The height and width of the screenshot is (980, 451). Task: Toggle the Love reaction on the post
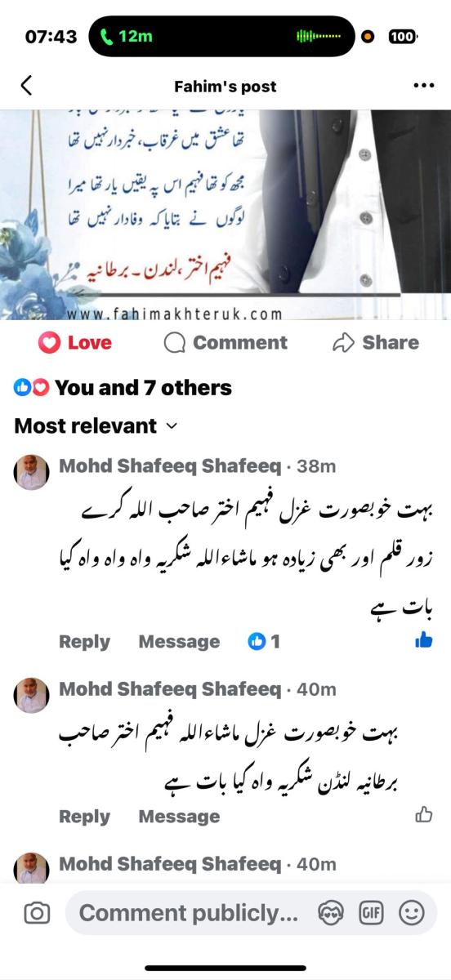(x=75, y=343)
